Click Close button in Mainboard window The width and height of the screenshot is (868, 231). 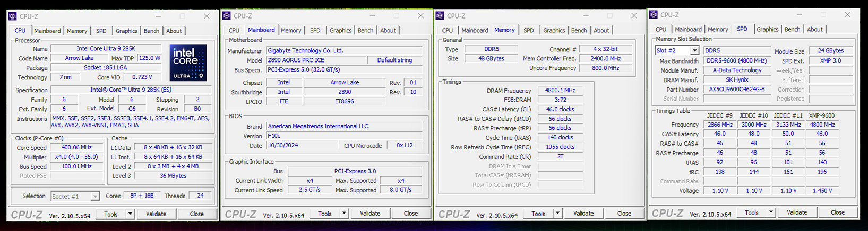pyautogui.click(x=410, y=214)
